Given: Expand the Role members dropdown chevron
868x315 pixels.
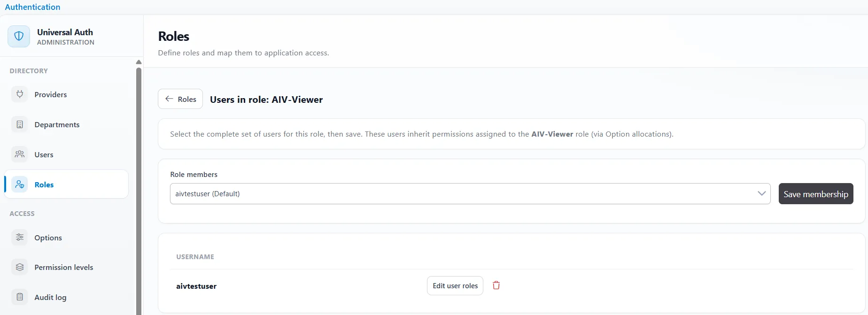Looking at the screenshot, I should [x=761, y=193].
